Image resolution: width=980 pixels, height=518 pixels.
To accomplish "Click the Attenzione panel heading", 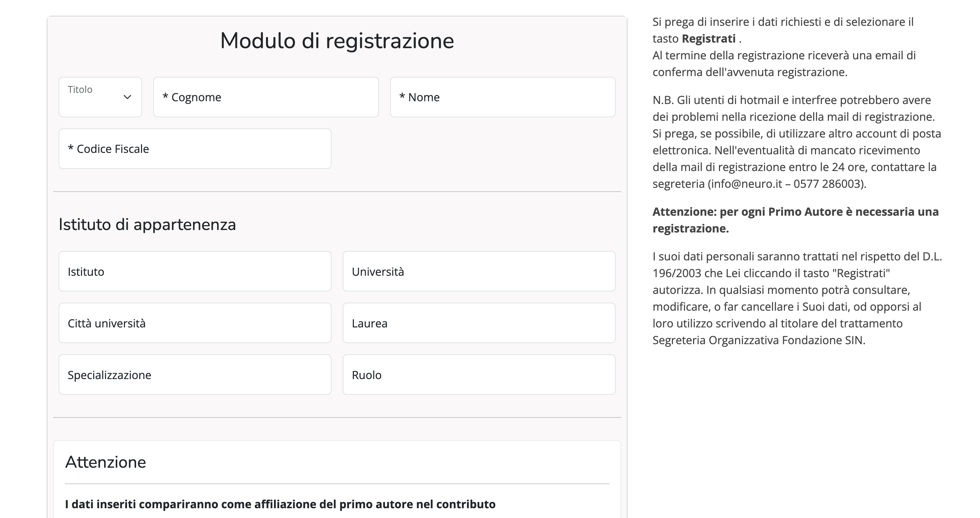I will pos(105,462).
